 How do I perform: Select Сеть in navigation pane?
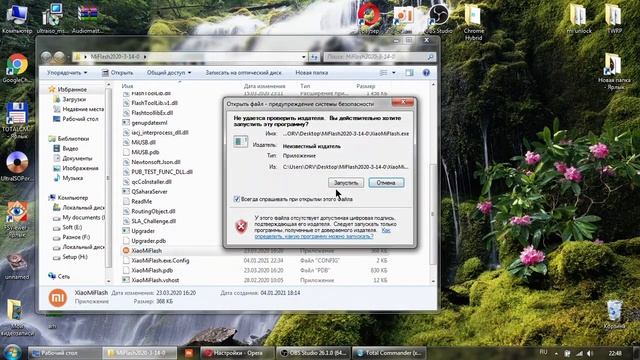pos(59,276)
